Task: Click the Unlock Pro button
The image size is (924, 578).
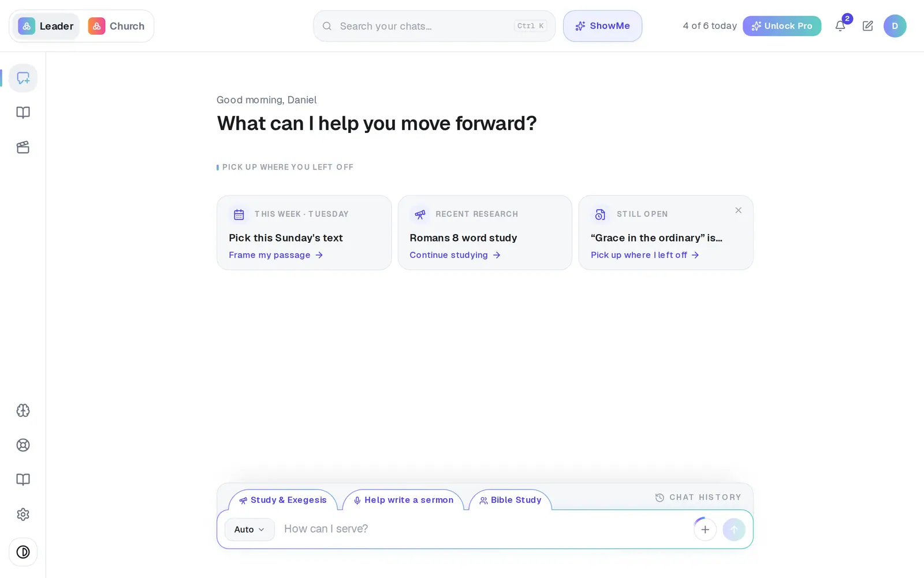Action: coord(782,26)
